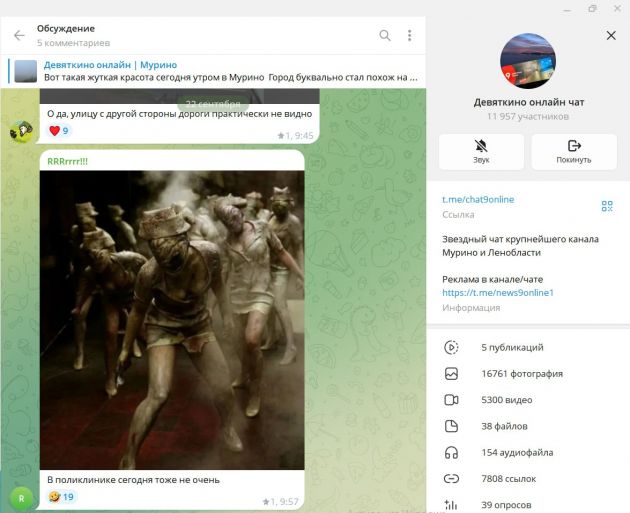630x513 pixels.
Task: Leave the chat via Покинуть button
Action: coord(574,152)
